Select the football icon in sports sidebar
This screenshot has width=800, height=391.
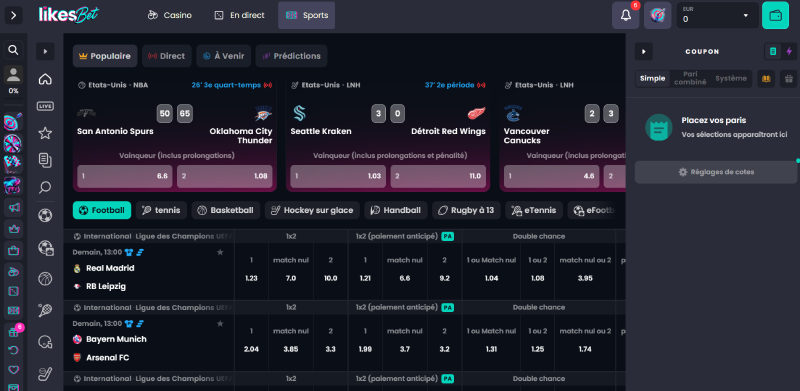point(45,215)
